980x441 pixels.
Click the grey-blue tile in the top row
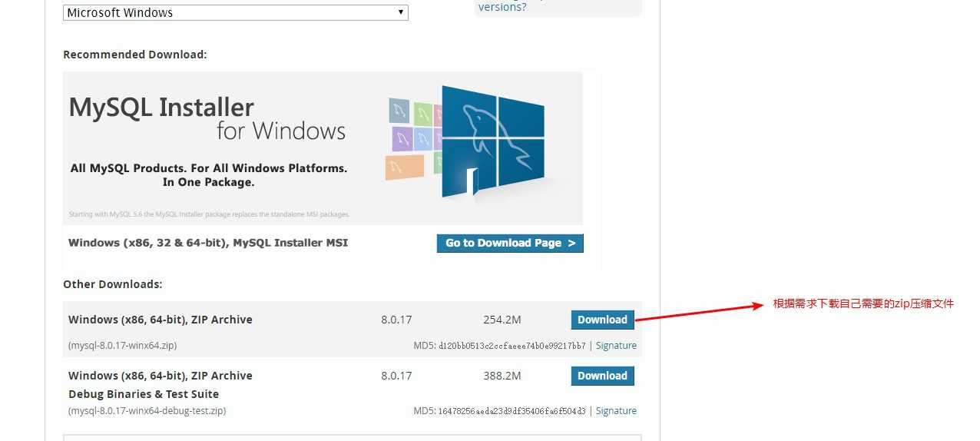tap(399, 111)
